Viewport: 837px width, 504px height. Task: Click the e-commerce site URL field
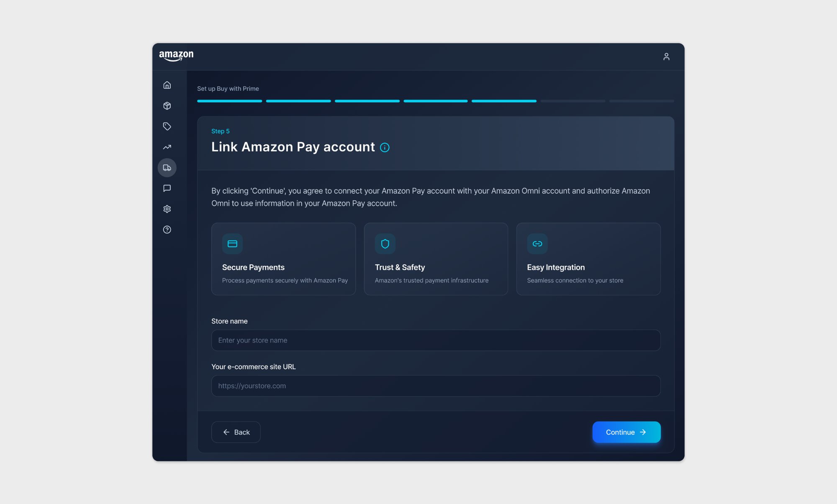(436, 386)
